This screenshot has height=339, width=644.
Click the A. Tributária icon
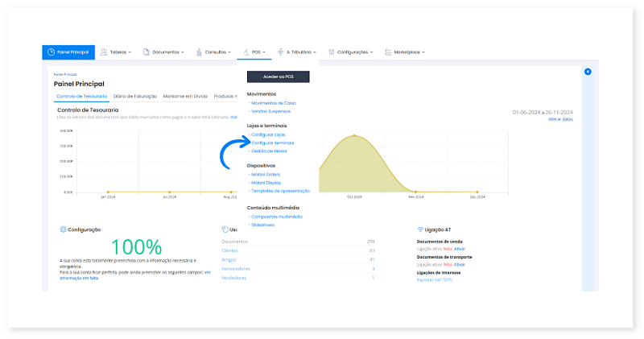point(280,52)
